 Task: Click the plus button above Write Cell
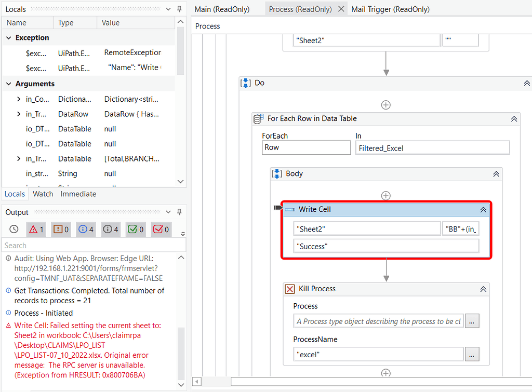[x=386, y=196]
